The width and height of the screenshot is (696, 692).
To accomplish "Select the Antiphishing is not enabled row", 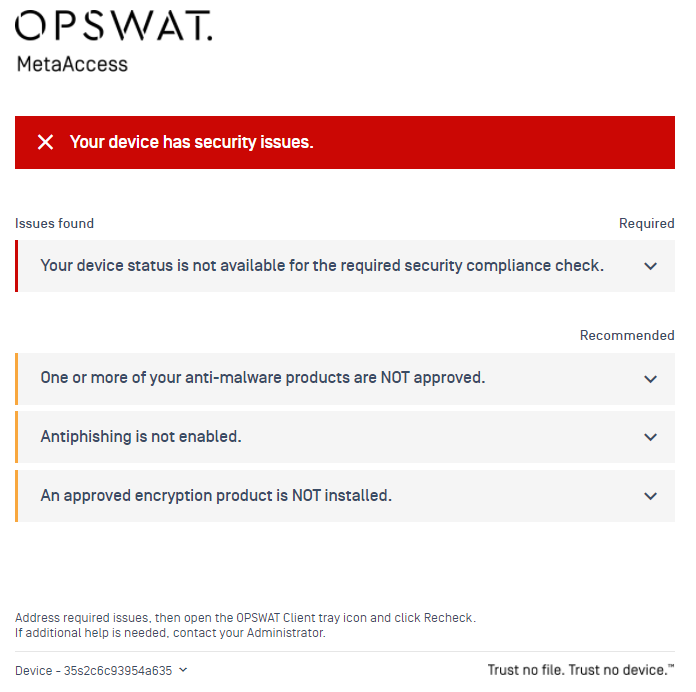I will [345, 437].
